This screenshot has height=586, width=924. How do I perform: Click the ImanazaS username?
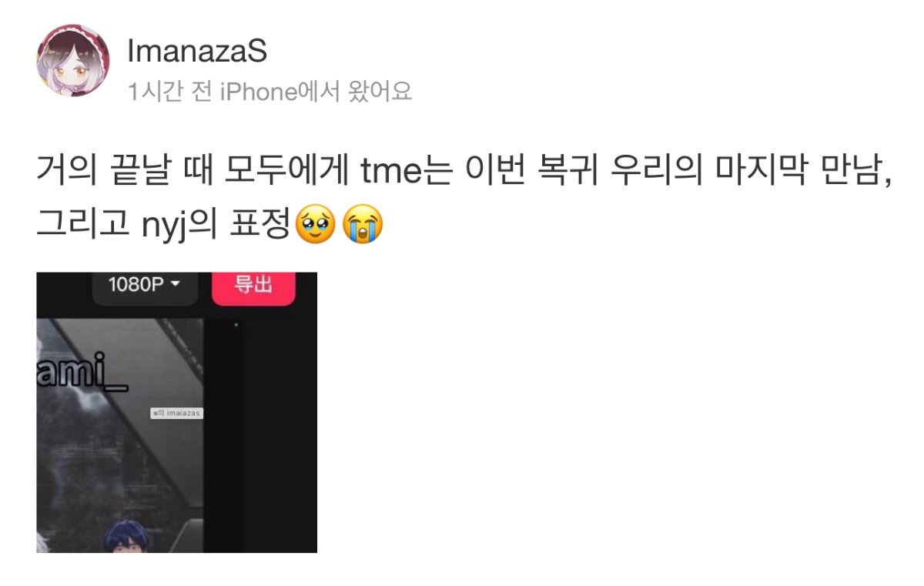click(197, 52)
